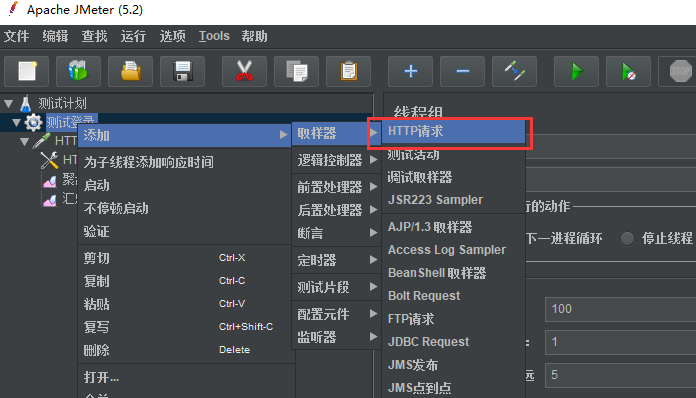Save the test plan with floppy icon

pyautogui.click(x=182, y=71)
